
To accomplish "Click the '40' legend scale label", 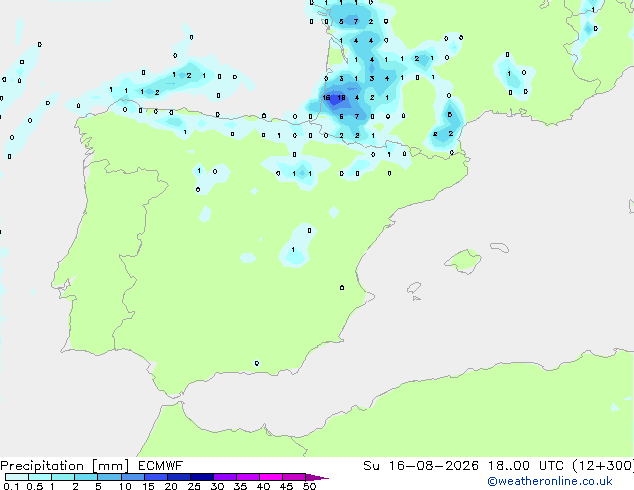I will [x=263, y=486].
